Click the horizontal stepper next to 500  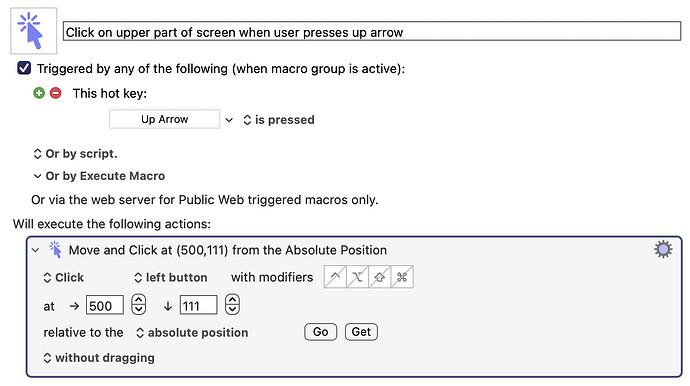[139, 304]
